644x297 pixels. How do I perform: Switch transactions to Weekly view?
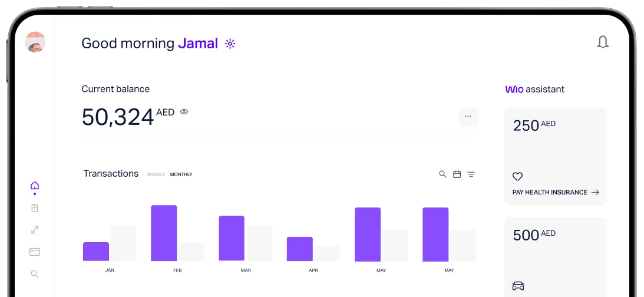(156, 174)
